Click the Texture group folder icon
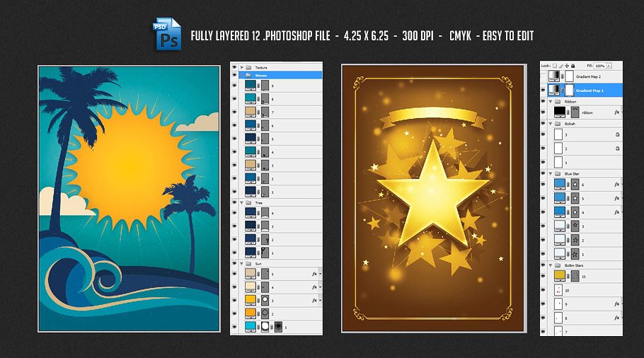Image resolution: width=644 pixels, height=358 pixels. click(248, 67)
